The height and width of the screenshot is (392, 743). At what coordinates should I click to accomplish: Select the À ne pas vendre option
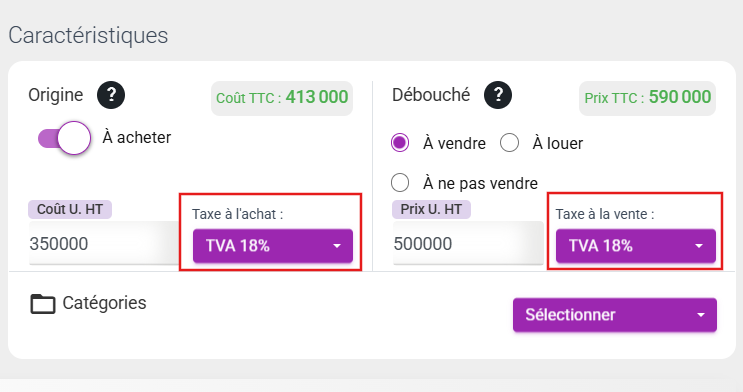pyautogui.click(x=400, y=182)
